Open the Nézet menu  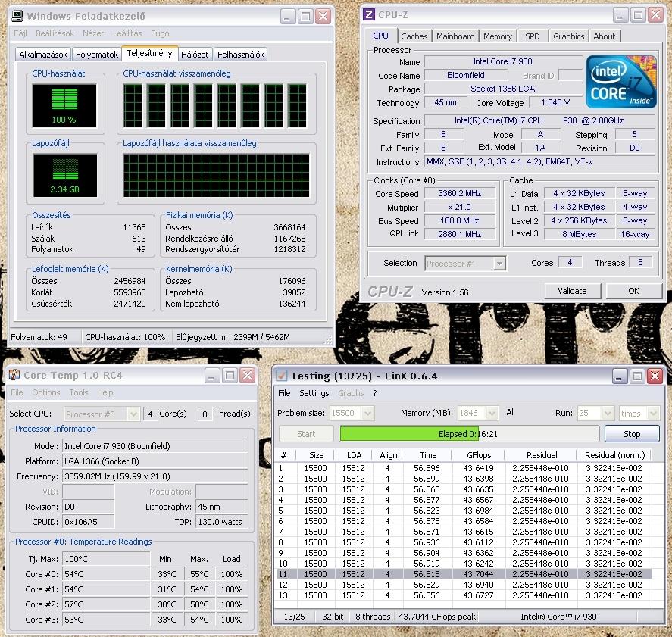(x=93, y=33)
